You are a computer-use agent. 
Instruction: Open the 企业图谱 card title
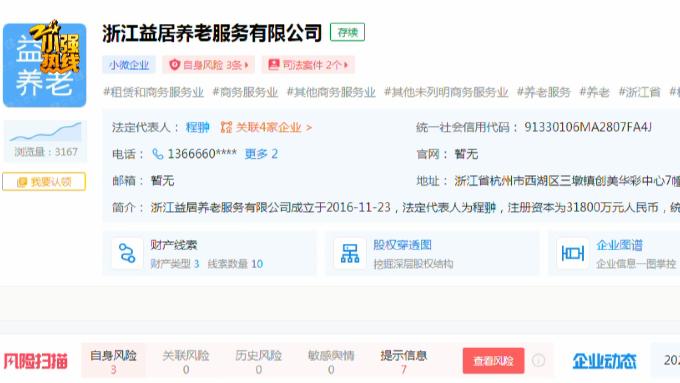(x=619, y=245)
